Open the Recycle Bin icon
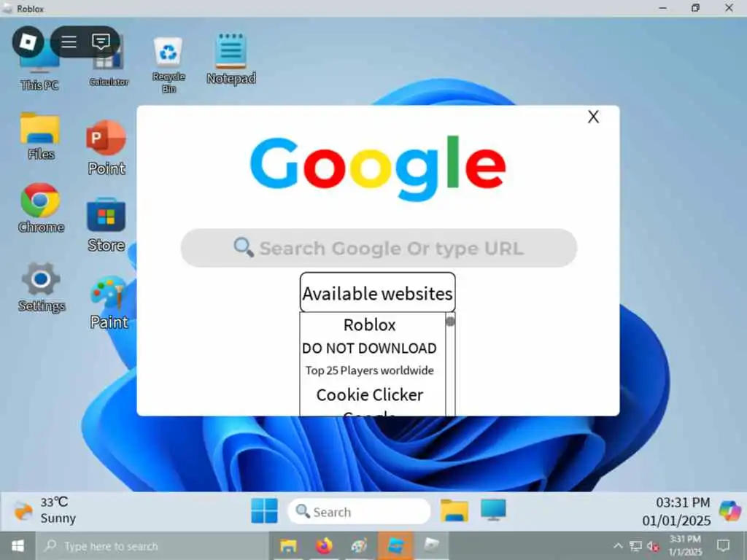Image resolution: width=747 pixels, height=560 pixels. coord(169,65)
